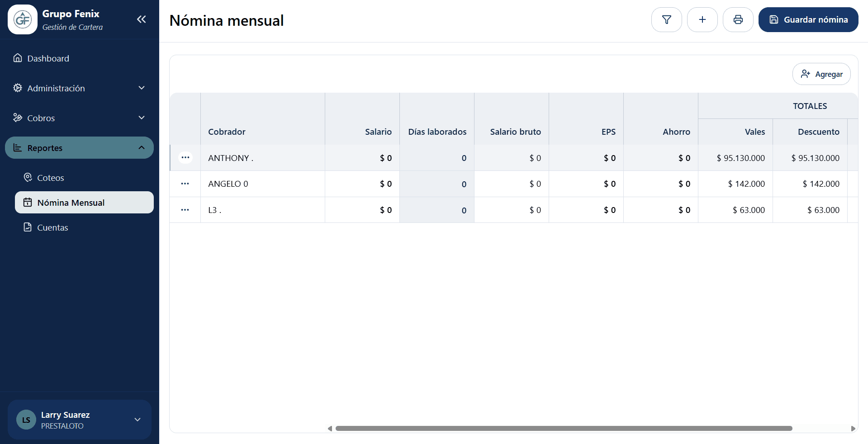868x444 pixels.
Task: Open Cuentas report page
Action: 52,227
